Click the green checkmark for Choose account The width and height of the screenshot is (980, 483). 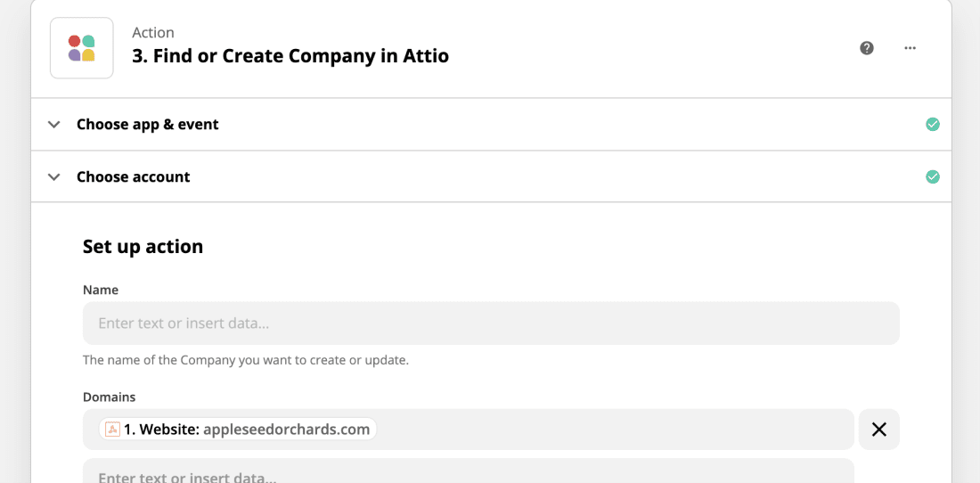(x=933, y=176)
